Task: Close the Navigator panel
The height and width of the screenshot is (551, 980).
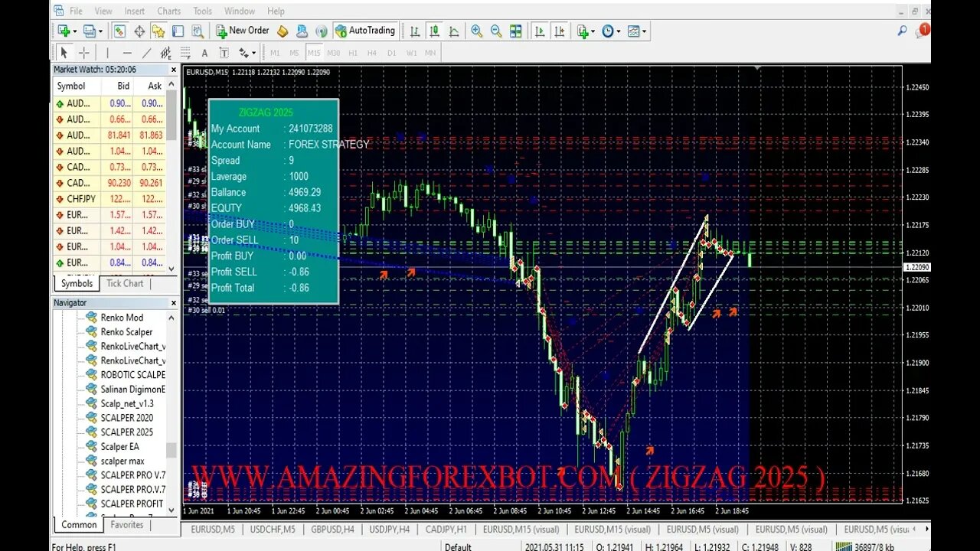Action: (x=173, y=303)
